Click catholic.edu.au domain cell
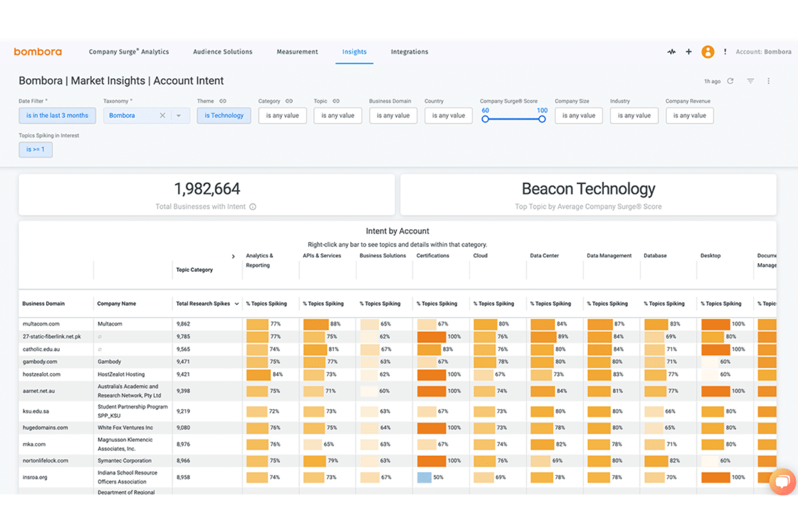 [40, 349]
